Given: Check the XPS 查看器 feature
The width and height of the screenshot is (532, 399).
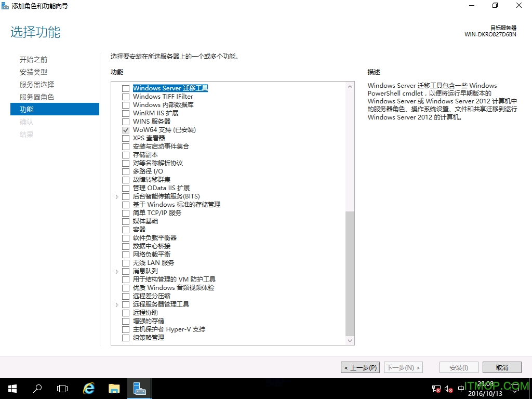Looking at the screenshot, I should click(x=125, y=138).
